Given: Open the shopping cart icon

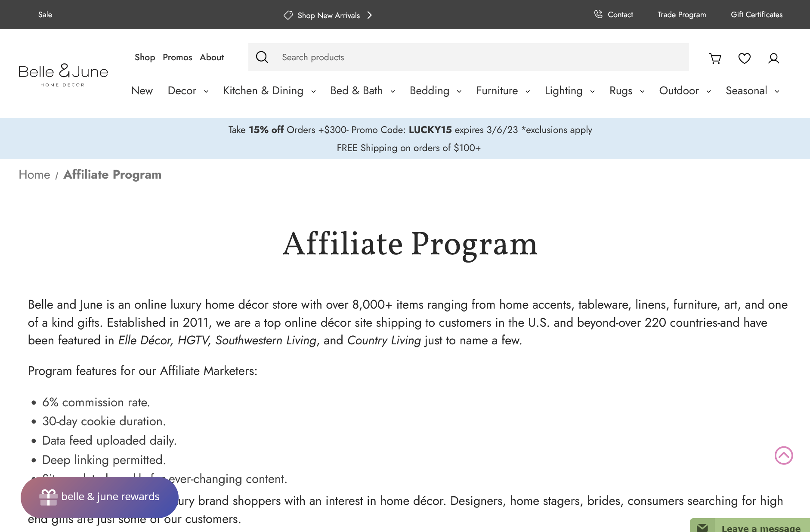Looking at the screenshot, I should (715, 58).
